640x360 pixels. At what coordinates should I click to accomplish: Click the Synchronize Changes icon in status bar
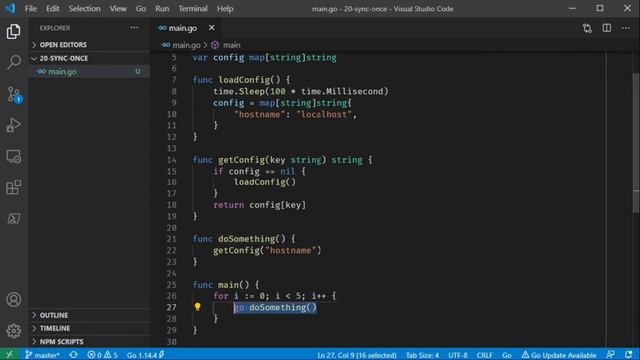click(x=73, y=355)
